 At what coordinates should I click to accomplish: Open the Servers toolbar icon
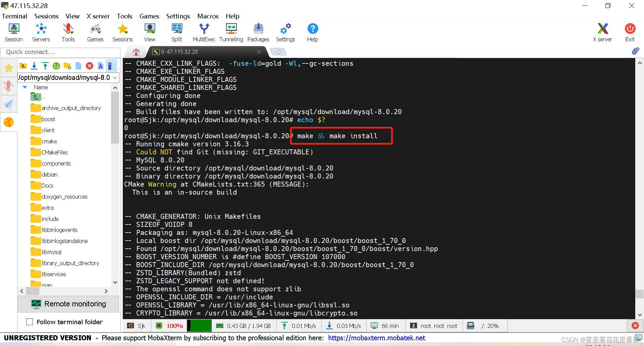(x=41, y=33)
